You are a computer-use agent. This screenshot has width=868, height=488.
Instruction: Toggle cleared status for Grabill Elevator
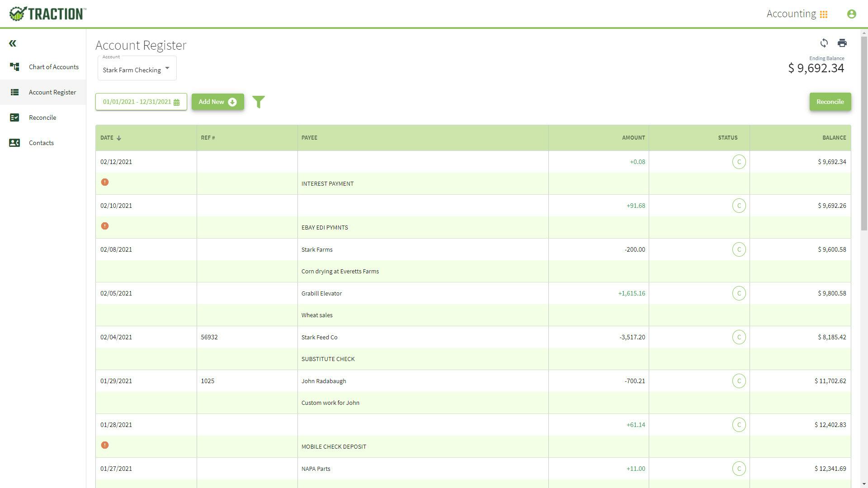pyautogui.click(x=739, y=293)
